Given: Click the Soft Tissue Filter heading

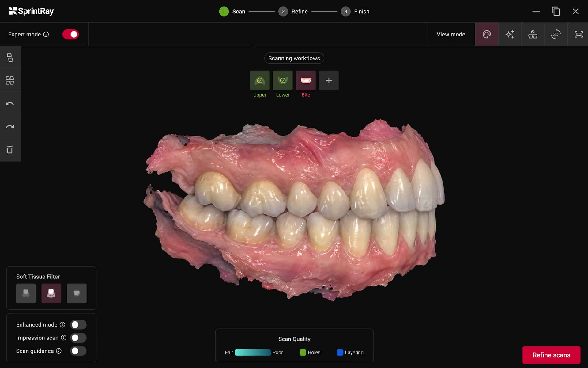Looking at the screenshot, I should click(38, 277).
